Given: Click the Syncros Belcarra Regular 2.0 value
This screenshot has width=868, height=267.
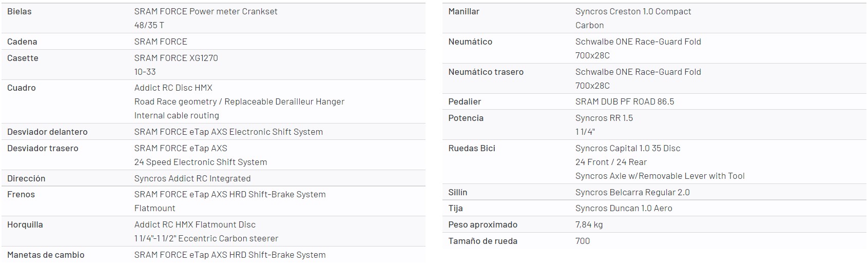Looking at the screenshot, I should point(632,192).
